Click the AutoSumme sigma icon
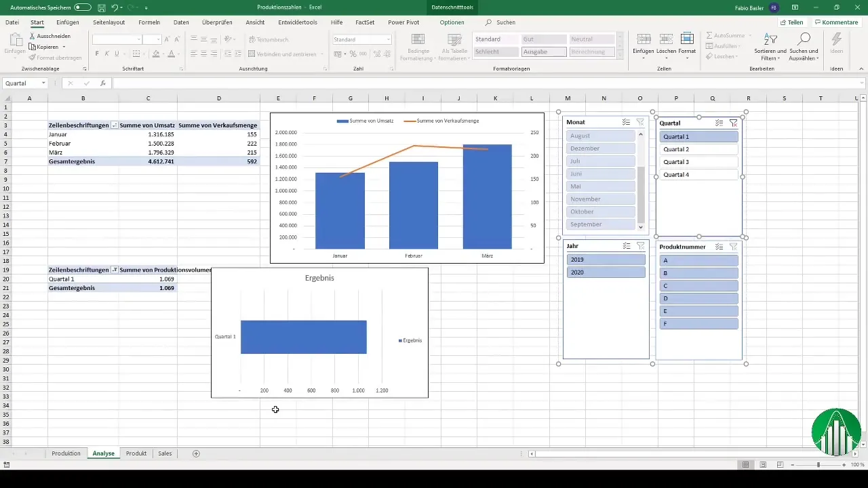Screen dimensions: 868x488 [x=710, y=35]
